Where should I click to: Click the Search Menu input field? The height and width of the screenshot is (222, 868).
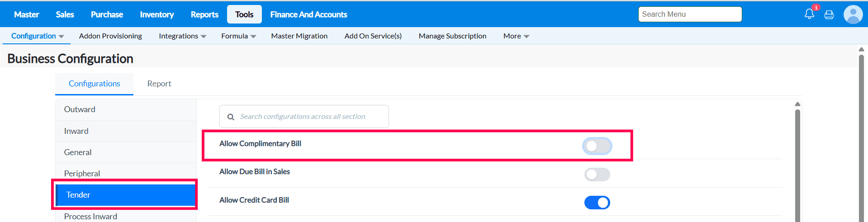coord(689,14)
